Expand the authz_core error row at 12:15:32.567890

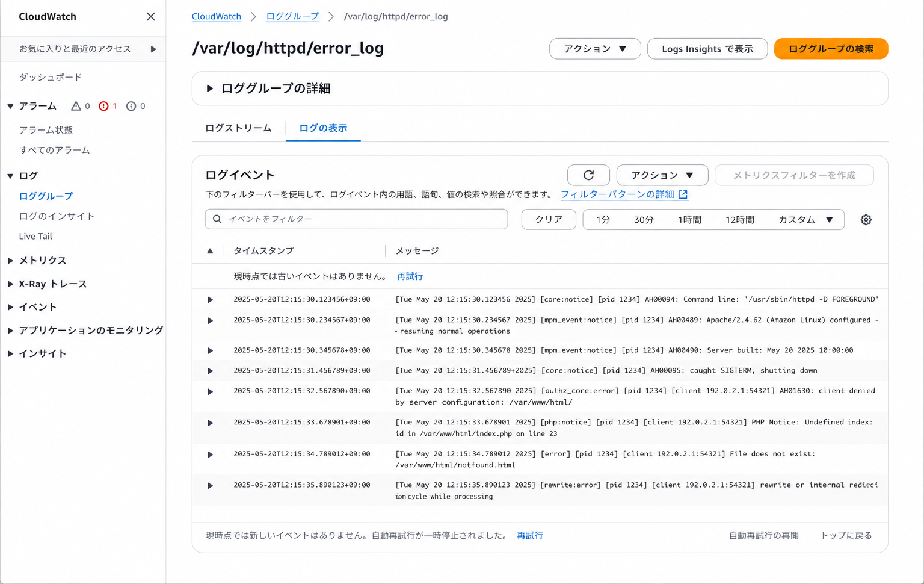point(210,391)
